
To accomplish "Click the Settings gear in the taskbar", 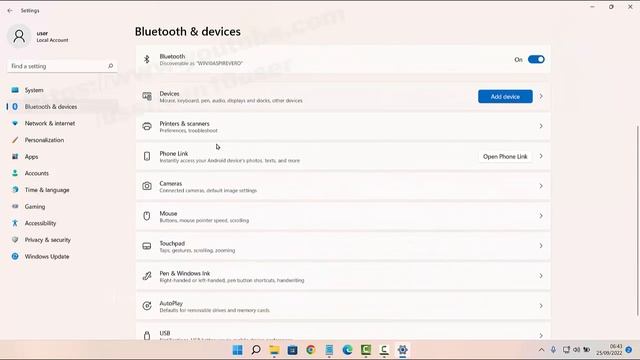I will (x=402, y=350).
